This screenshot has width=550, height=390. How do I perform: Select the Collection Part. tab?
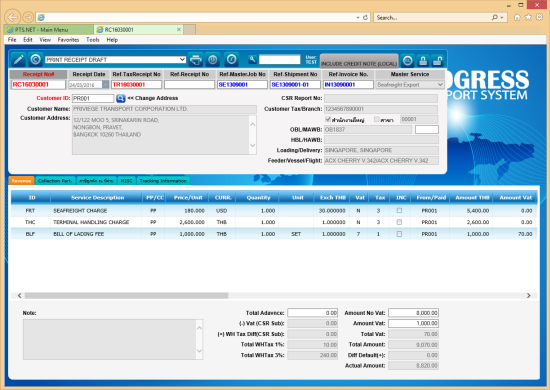pos(55,181)
